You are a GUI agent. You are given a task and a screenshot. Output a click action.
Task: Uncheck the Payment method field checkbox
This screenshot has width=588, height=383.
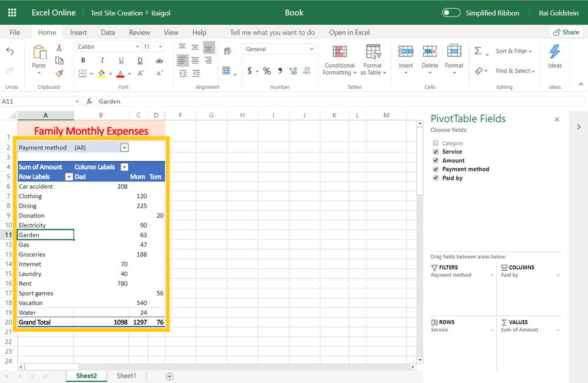tap(436, 169)
